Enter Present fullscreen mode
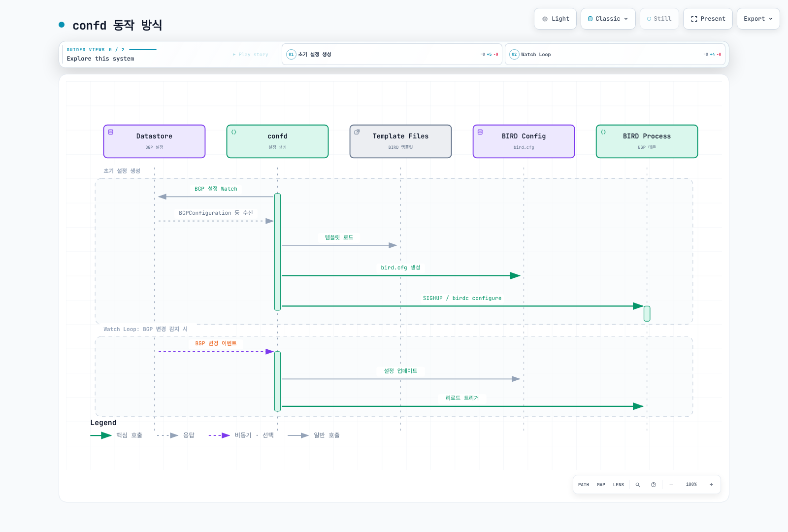Image resolution: width=788 pixels, height=532 pixels. click(x=708, y=19)
